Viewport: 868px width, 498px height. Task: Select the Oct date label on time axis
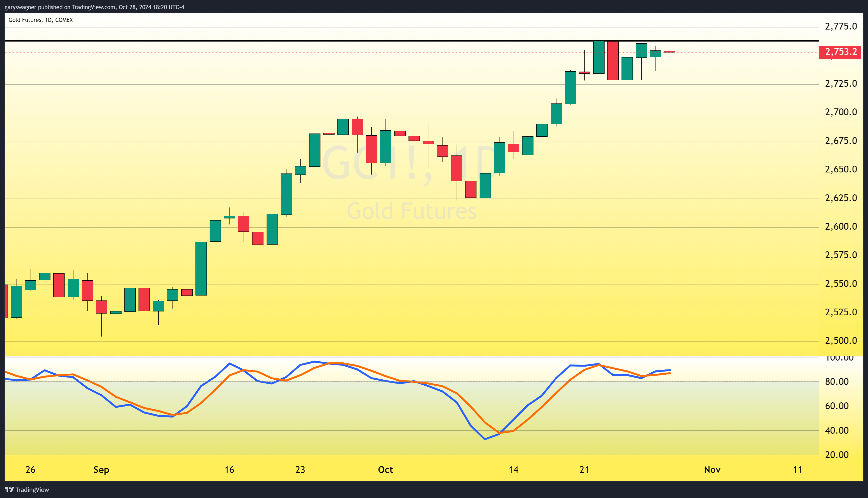pos(385,470)
